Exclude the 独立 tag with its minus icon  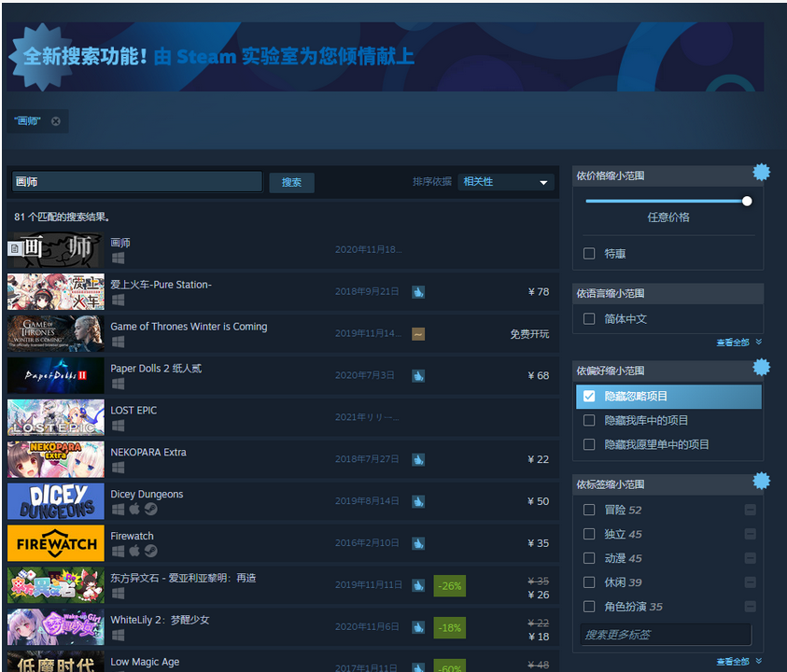(751, 534)
